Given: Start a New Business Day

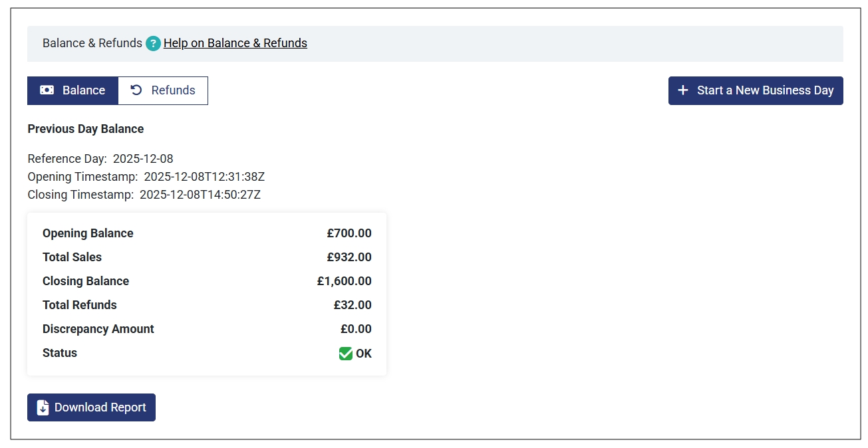Looking at the screenshot, I should click(756, 90).
